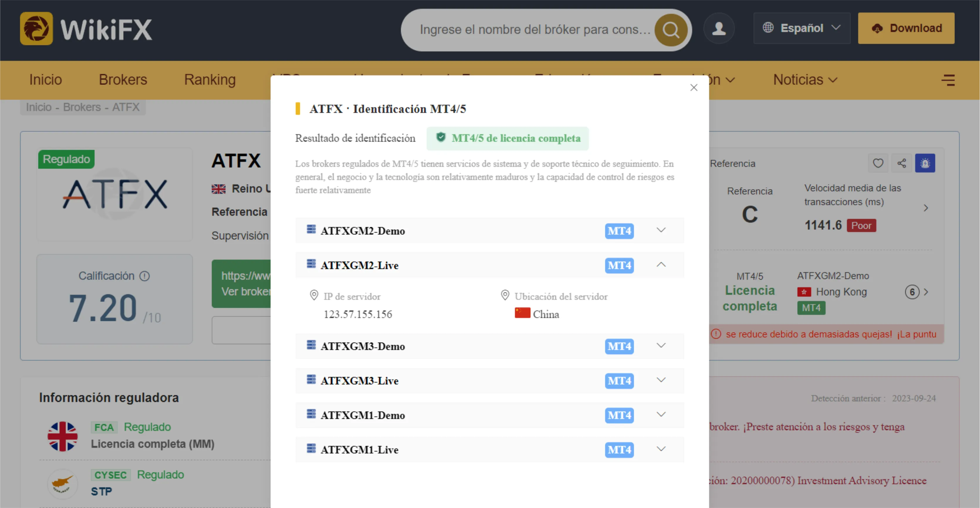The width and height of the screenshot is (980, 508).
Task: Click the ATFX broker logo thumbnail
Action: (x=114, y=194)
